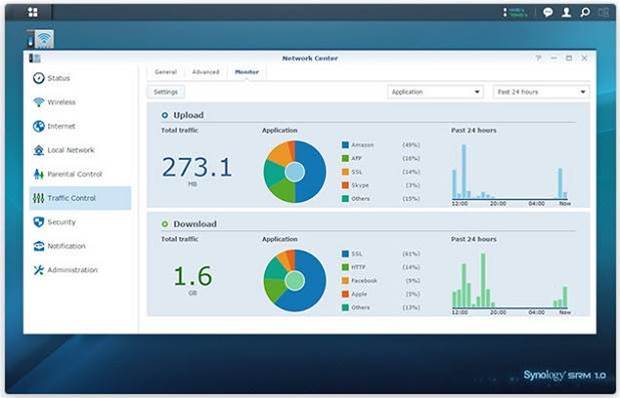
Task: Click the Download section circle icon
Action: coord(164,224)
